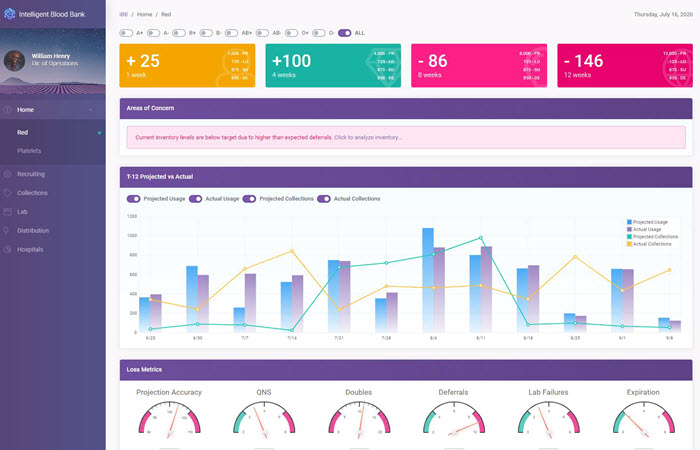
Task: Click the Actual Collections legend color swatch
Action: [x=629, y=244]
